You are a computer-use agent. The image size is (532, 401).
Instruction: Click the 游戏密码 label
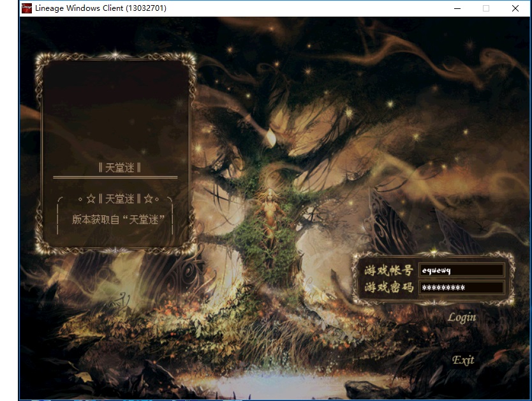(x=389, y=287)
